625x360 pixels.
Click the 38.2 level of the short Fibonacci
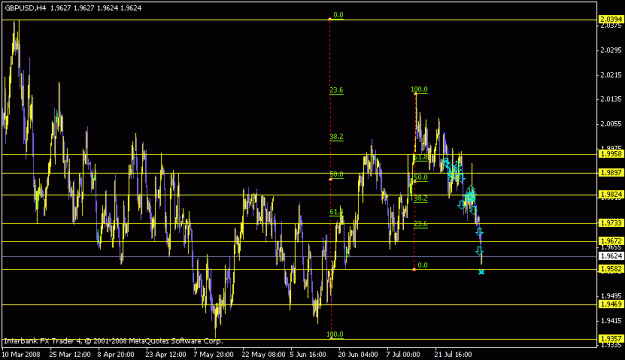pyautogui.click(x=421, y=199)
